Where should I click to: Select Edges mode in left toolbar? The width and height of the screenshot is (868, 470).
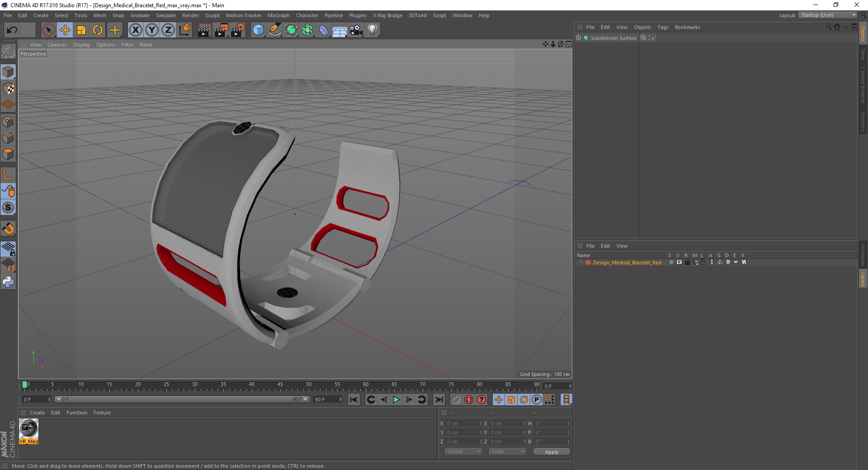point(8,138)
